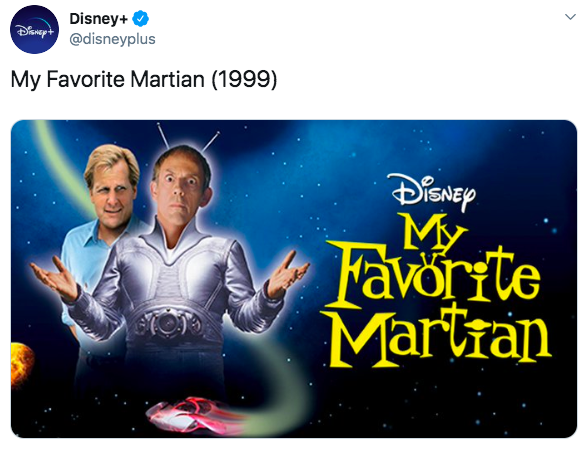Click the yellow word Martian in title
584x453 pixels.
click(x=438, y=335)
